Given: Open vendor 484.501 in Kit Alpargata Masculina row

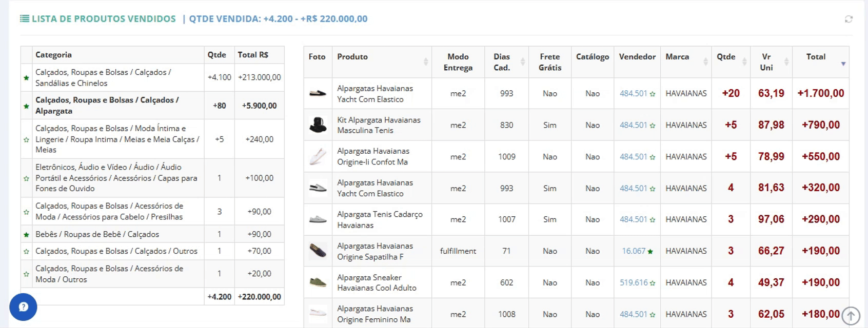Looking at the screenshot, I should (x=634, y=125).
